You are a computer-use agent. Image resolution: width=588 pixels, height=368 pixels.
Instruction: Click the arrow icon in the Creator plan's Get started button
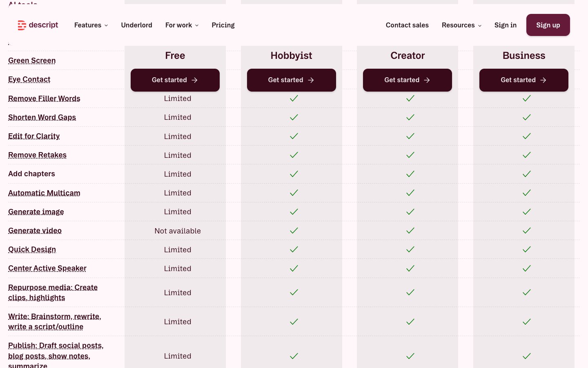(427, 80)
